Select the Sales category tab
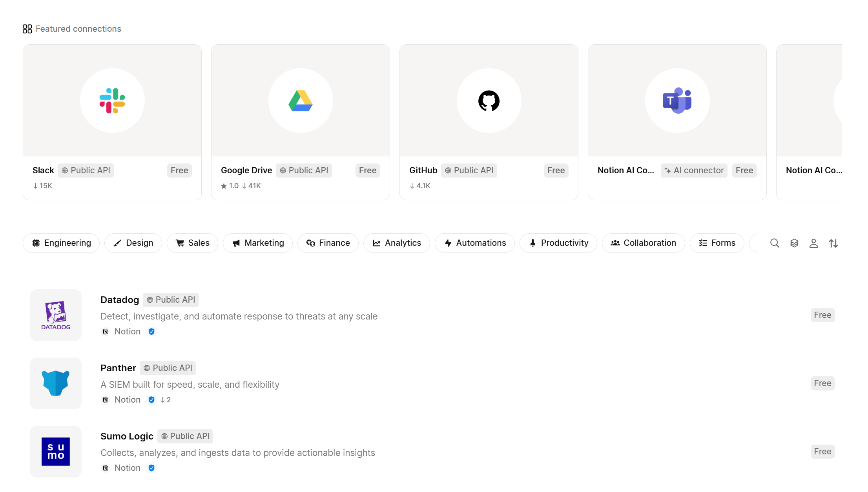 192,243
